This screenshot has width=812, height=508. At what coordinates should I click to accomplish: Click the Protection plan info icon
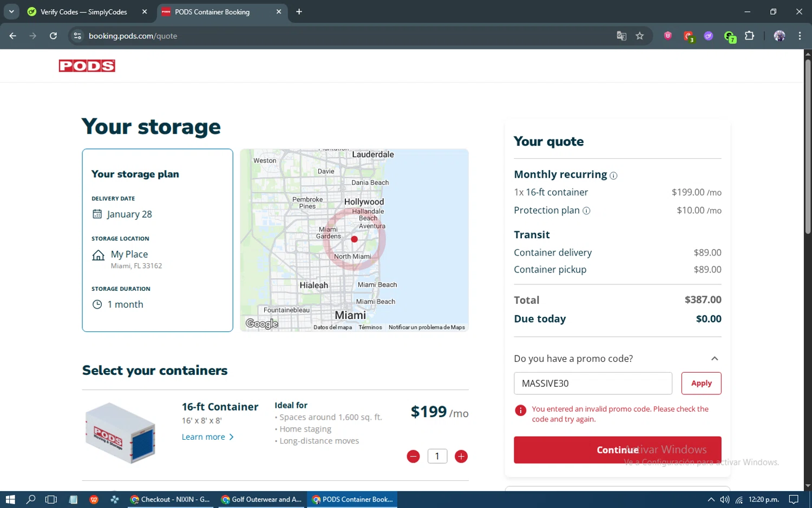(x=586, y=211)
